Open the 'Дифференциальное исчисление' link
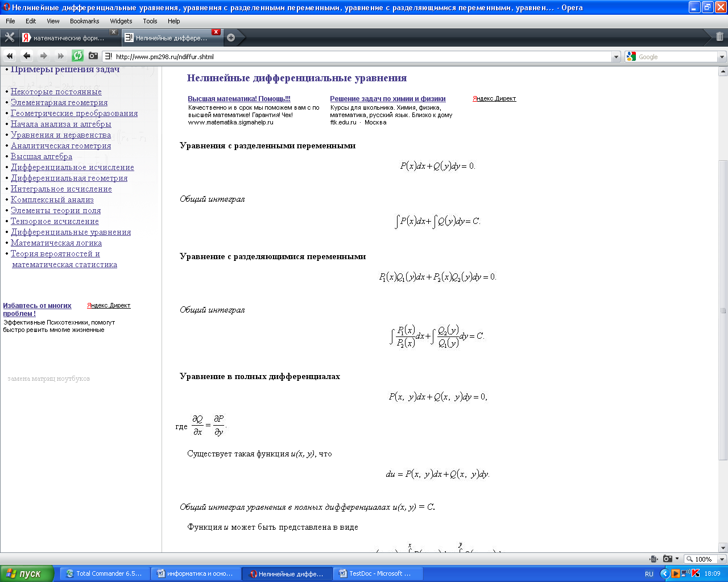 click(73, 167)
